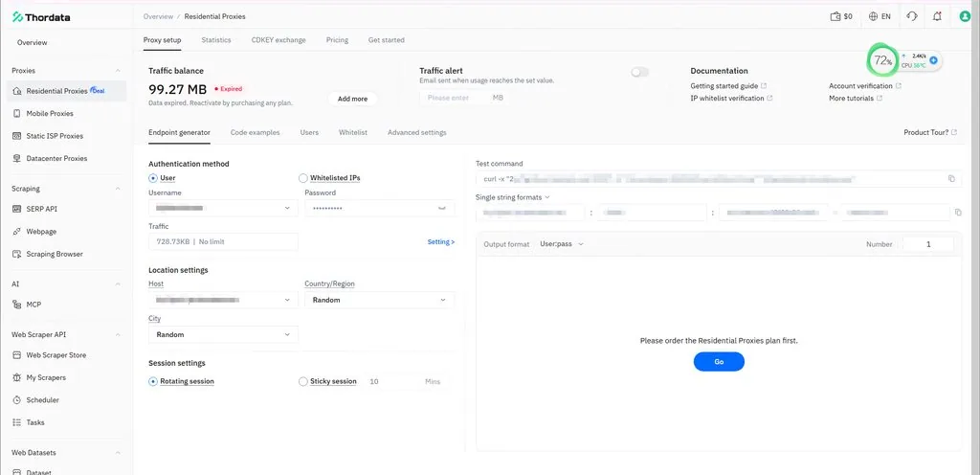This screenshot has height=475, width=980.
Task: Open the Country/Region dropdown
Action: tap(379, 300)
